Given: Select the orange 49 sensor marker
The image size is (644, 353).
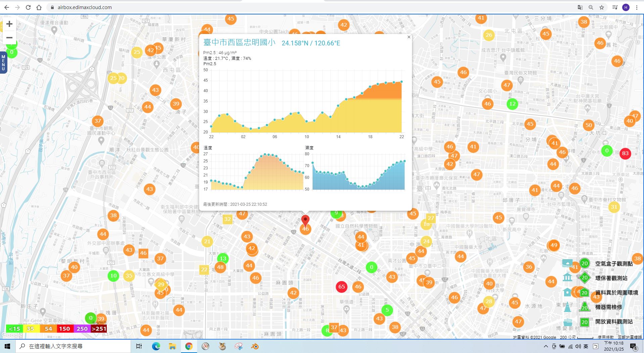Looking at the screenshot, I should [554, 245].
